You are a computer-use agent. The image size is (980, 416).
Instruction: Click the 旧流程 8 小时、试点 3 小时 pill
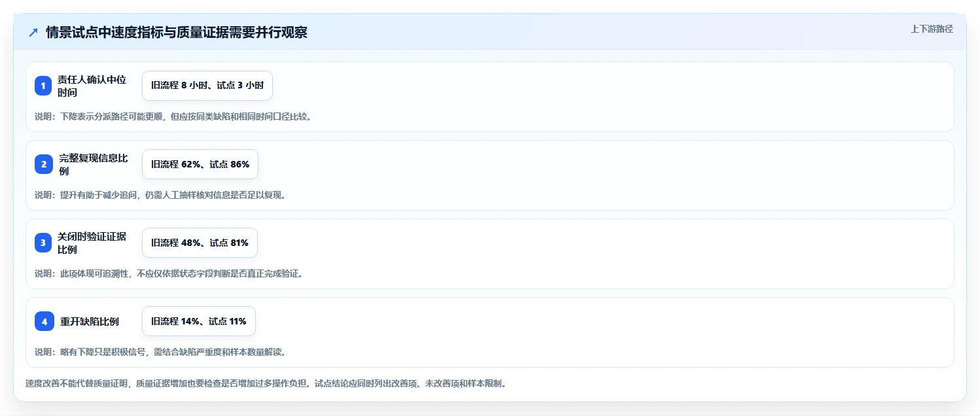[207, 86]
